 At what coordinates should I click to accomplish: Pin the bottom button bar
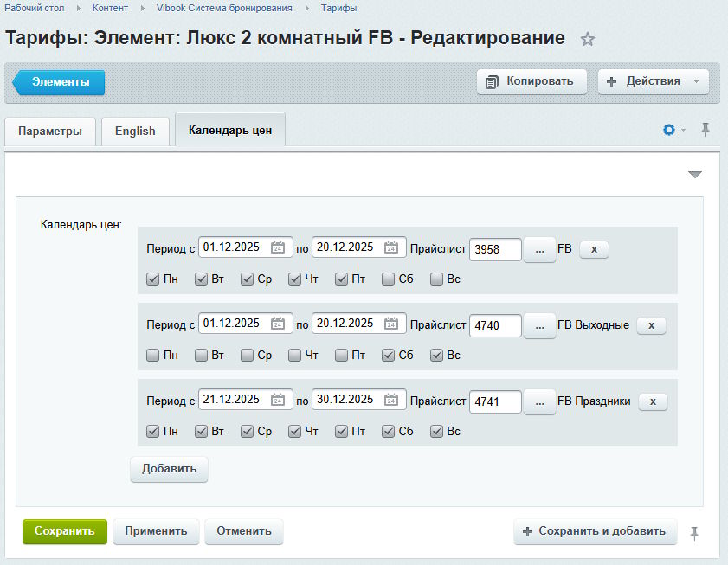tap(694, 532)
